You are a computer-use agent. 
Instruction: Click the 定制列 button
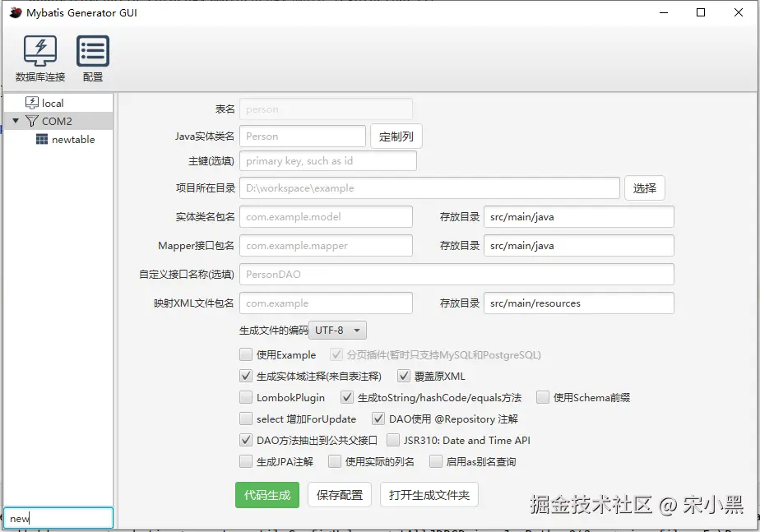tap(396, 136)
